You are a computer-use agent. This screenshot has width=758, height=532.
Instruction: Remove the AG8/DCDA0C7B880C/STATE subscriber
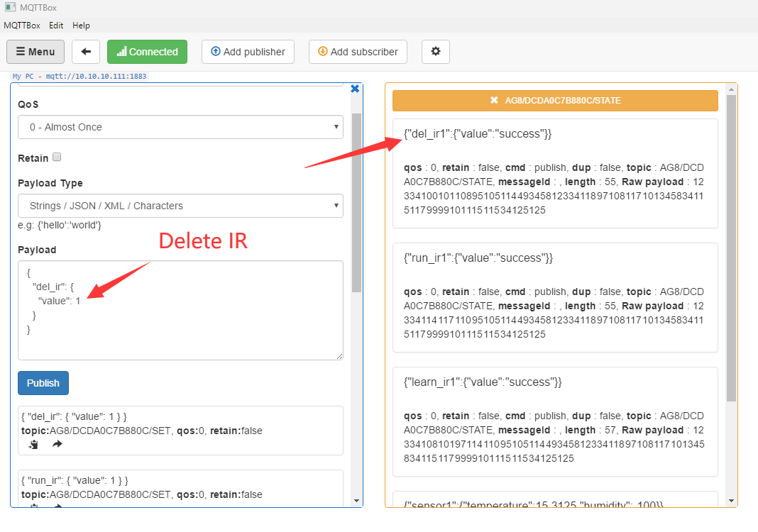(x=494, y=101)
